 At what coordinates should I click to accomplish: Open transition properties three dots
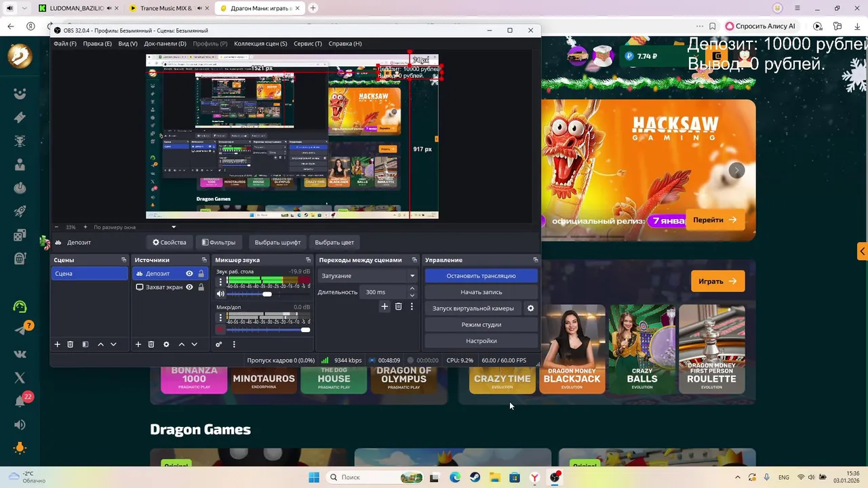coord(412,306)
